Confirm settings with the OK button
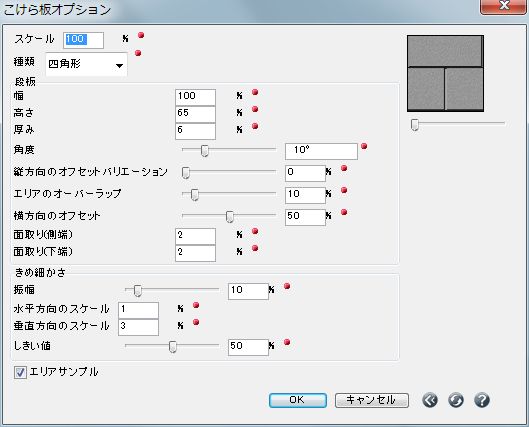This screenshot has width=529, height=427. coord(298,400)
